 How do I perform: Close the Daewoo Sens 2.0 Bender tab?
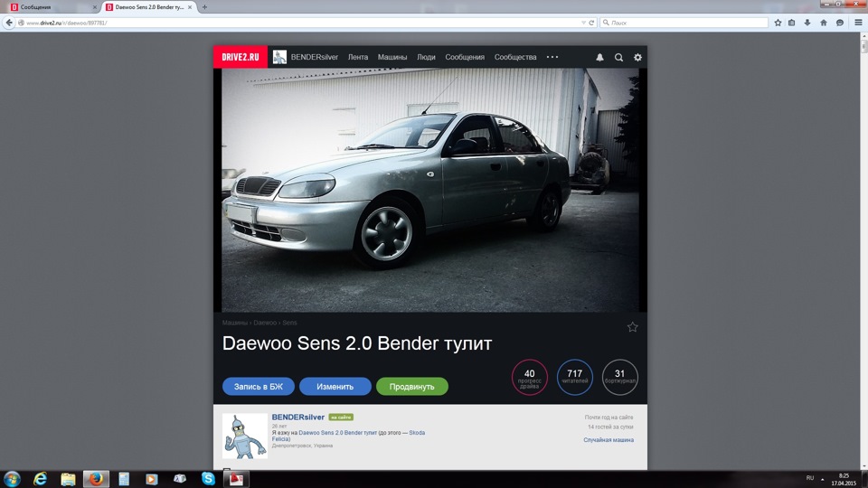190,7
